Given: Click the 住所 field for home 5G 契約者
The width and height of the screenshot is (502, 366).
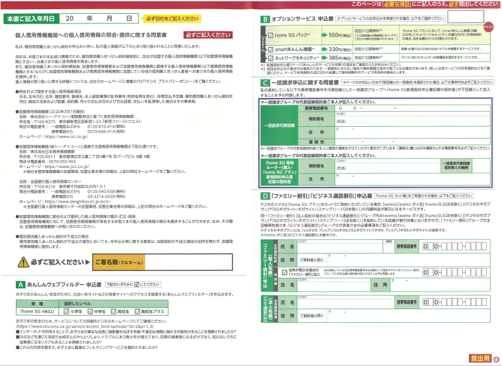Looking at the screenshot, I should click(413, 179).
